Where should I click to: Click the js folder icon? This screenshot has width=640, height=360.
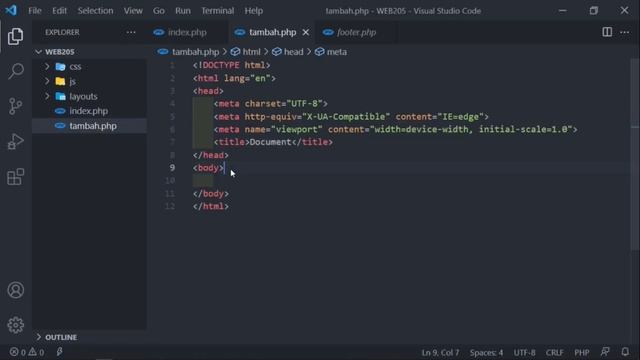click(x=60, y=81)
